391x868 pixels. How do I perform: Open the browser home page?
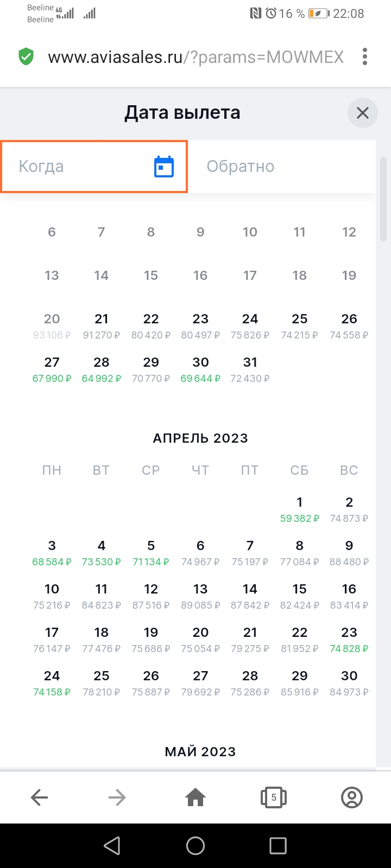pyautogui.click(x=195, y=797)
